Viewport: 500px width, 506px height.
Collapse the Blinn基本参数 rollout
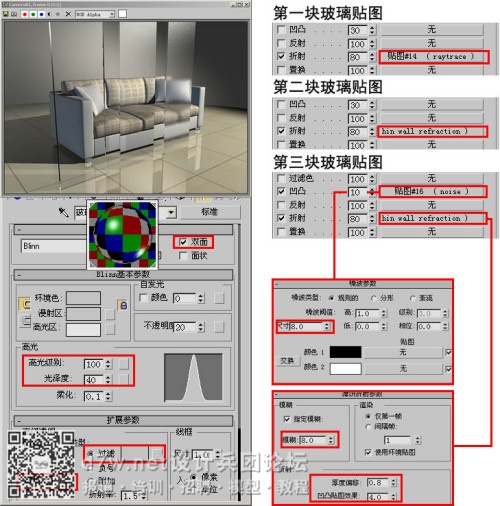123,275
